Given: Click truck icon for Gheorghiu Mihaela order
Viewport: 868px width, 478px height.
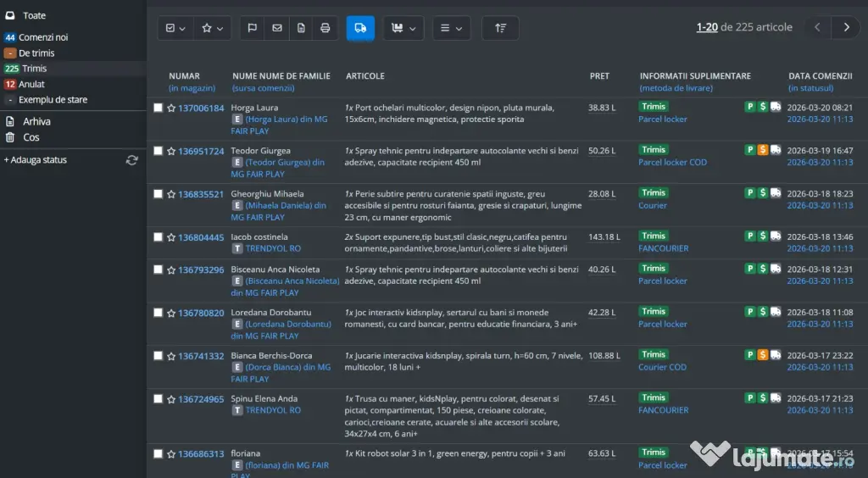Looking at the screenshot, I should click(x=776, y=192).
